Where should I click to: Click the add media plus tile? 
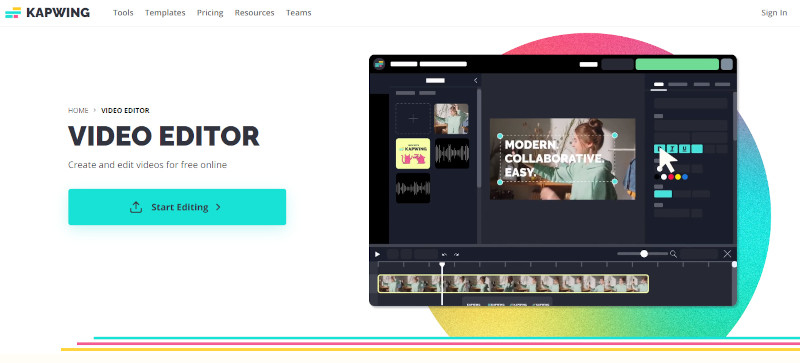413,118
